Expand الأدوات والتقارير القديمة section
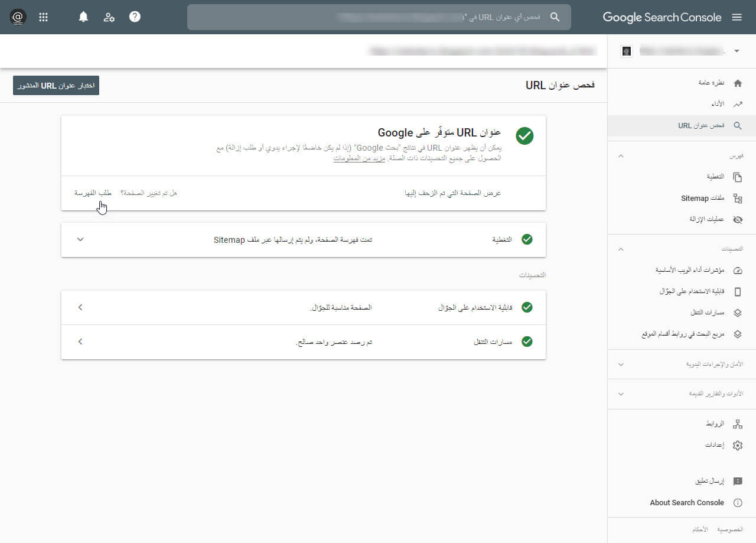 pyautogui.click(x=620, y=394)
